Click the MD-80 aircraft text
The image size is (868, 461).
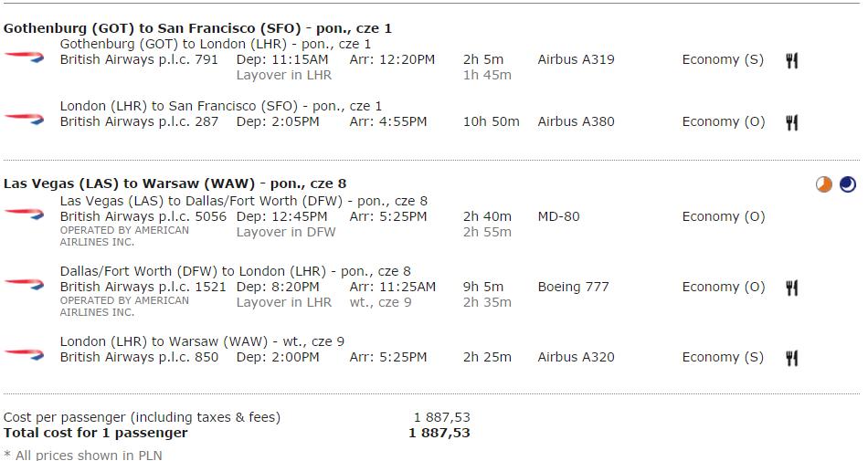pos(558,216)
